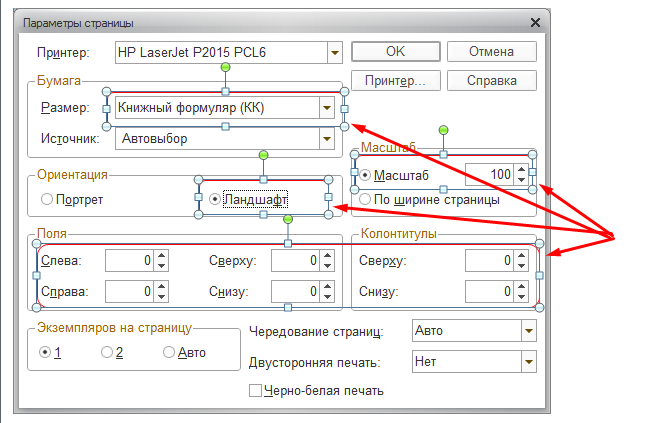
Task: Click the Колонтитулы Снизу input field
Action: (x=490, y=291)
